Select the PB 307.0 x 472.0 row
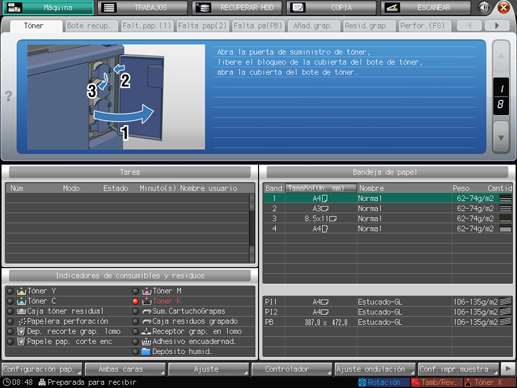The width and height of the screenshot is (517, 388). click(388, 322)
